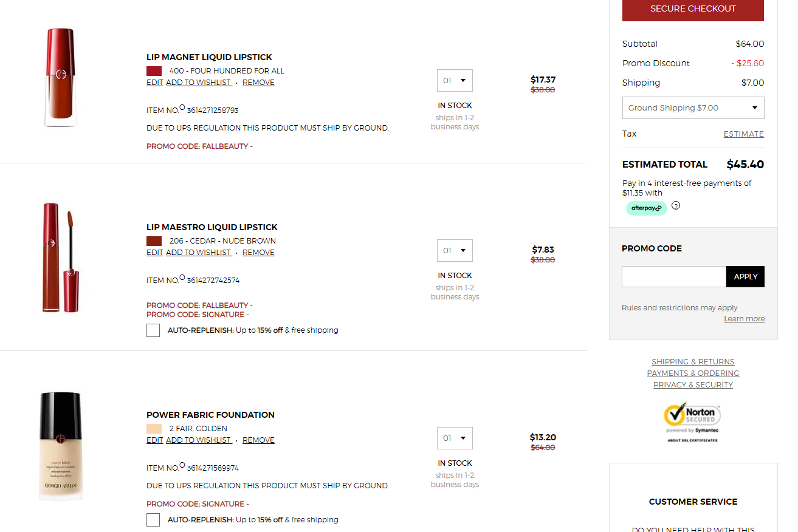Screen dimensions: 798x532
Task: Click the red 400 shade swatch
Action: [x=154, y=71]
